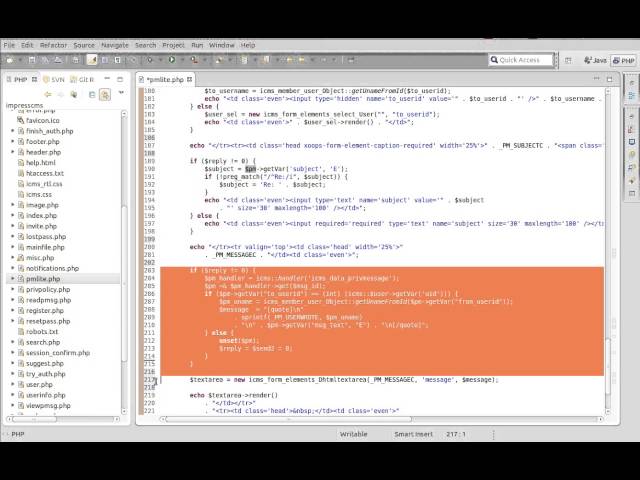Image resolution: width=640 pixels, height=480 pixels.
Task: Toggle Mark Occurrences in the toolbar
Action: 92,60
